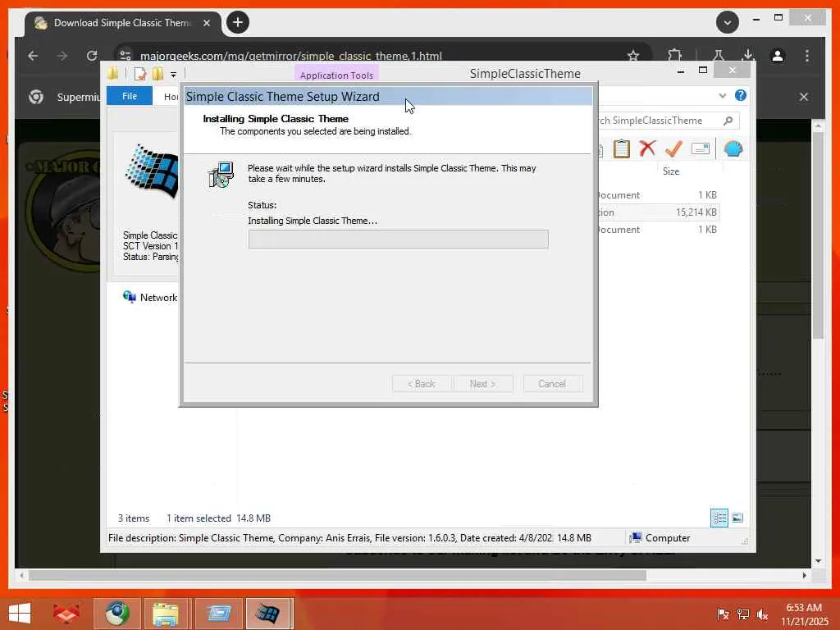Click the Windows Simple Classic Theme logo thumbnail
The image size is (840, 630).
(x=152, y=171)
